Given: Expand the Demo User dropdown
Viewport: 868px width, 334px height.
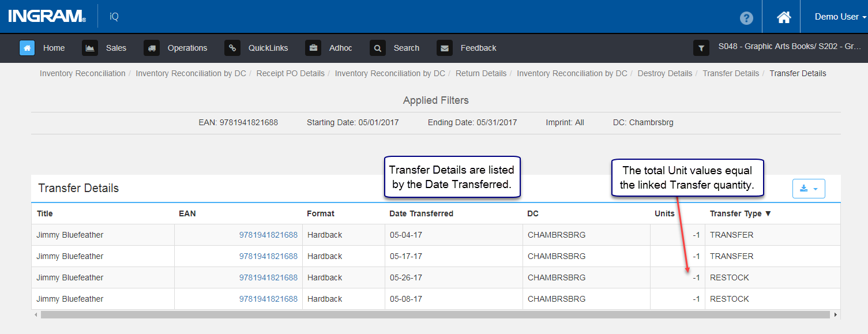Looking at the screenshot, I should click(840, 17).
